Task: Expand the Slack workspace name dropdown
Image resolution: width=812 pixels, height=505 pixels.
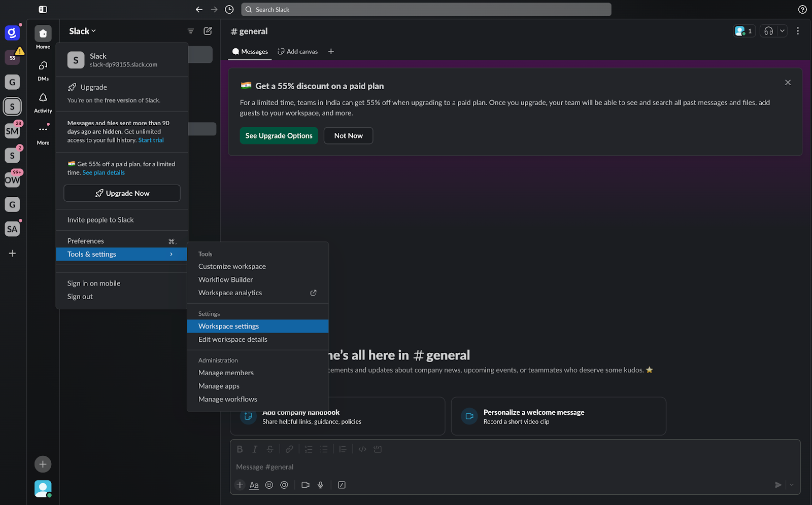Action: click(82, 31)
